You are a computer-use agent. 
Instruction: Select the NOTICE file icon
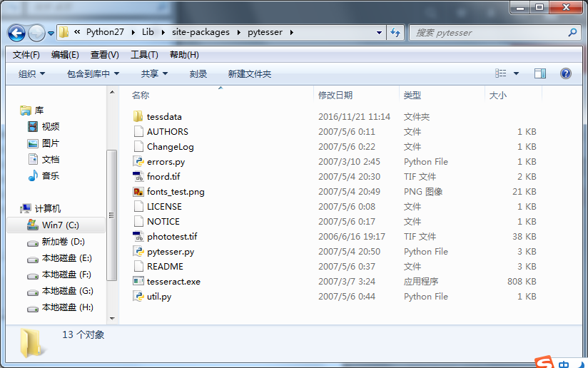click(x=138, y=221)
